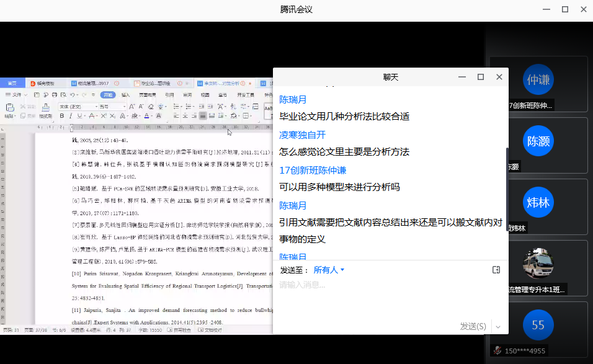Toggle document proofreading (文档校对) in status bar

pyautogui.click(x=212, y=331)
